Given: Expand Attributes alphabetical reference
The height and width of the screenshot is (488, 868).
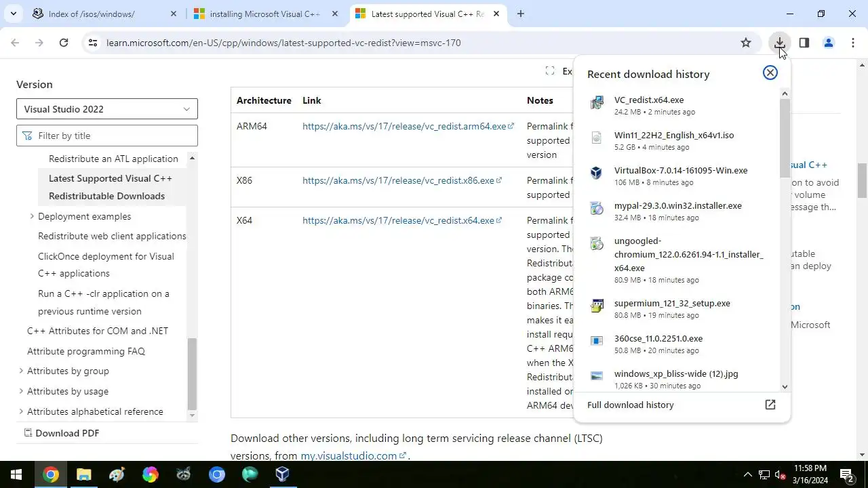Looking at the screenshot, I should tap(21, 411).
